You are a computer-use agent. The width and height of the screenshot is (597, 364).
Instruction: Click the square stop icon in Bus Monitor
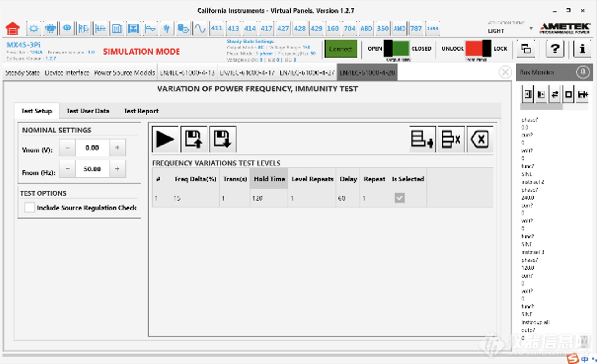click(569, 94)
